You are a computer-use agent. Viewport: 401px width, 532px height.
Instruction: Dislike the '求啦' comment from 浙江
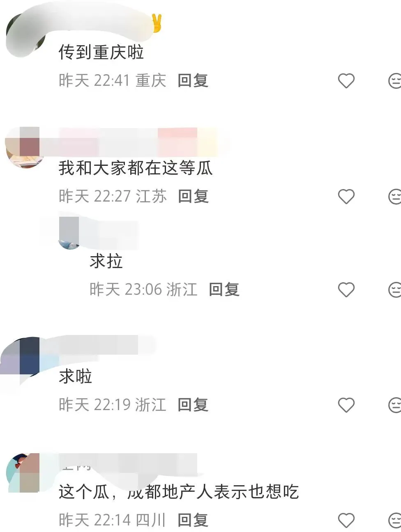(x=394, y=405)
